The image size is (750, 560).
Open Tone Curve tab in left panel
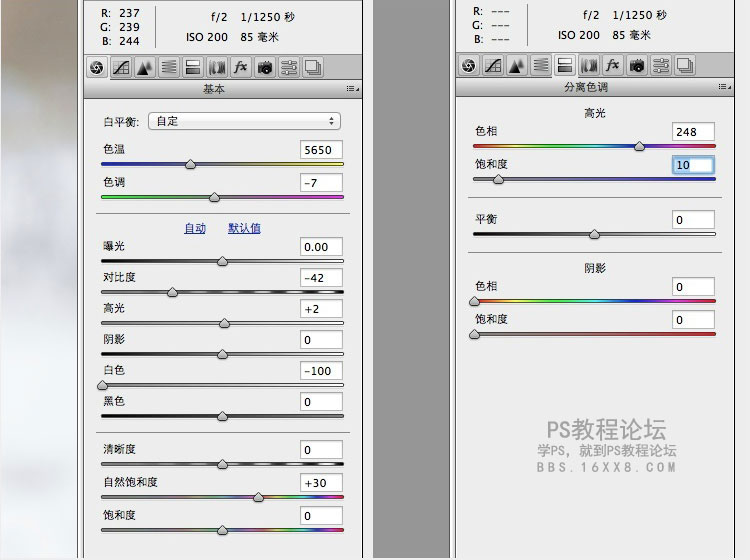click(x=121, y=67)
